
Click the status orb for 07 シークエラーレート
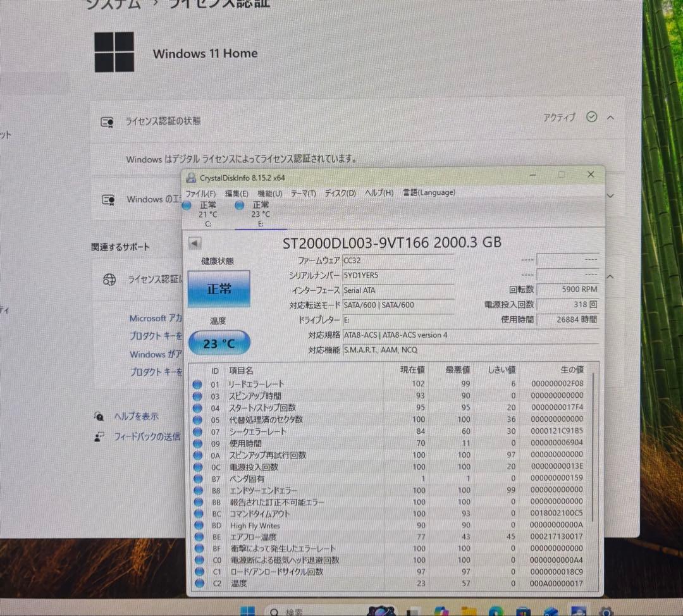coord(198,432)
